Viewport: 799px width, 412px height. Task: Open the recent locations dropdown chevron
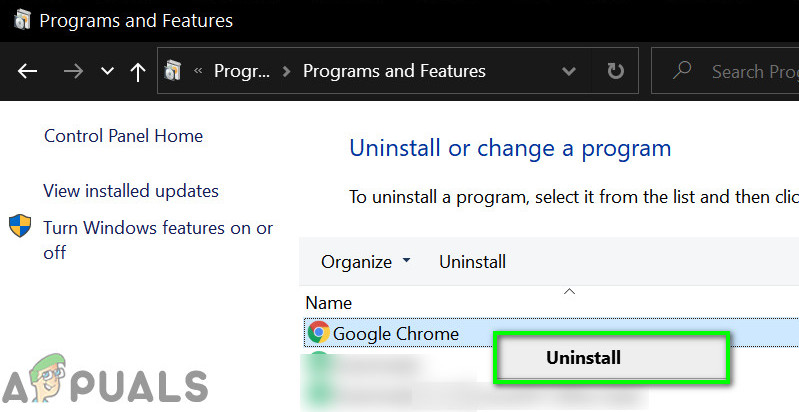click(x=107, y=71)
